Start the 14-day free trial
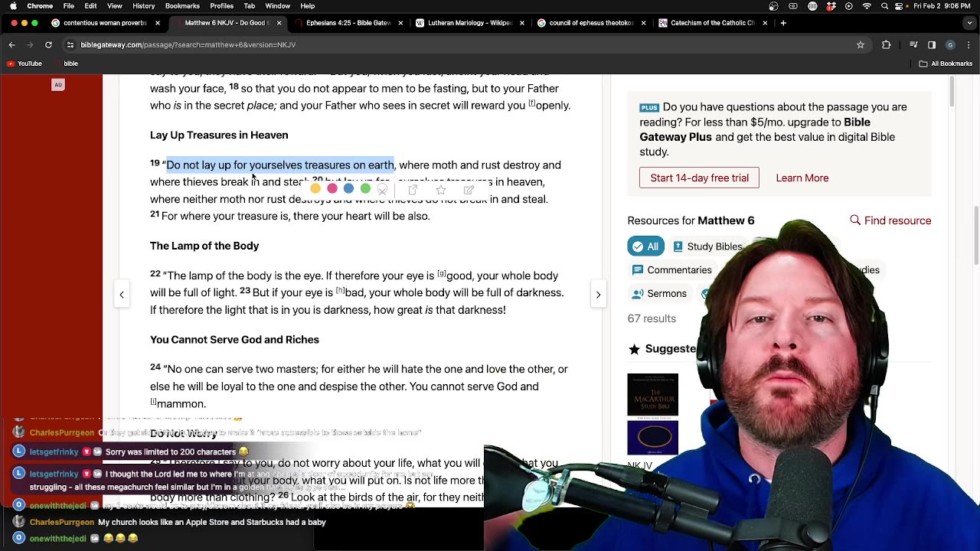The height and width of the screenshot is (551, 980). tap(699, 178)
